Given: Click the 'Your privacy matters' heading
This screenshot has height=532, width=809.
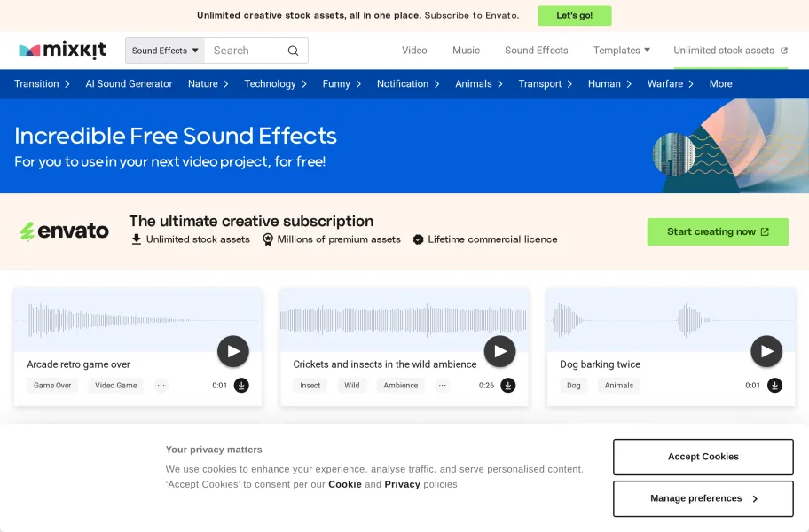Looking at the screenshot, I should click(x=214, y=450).
